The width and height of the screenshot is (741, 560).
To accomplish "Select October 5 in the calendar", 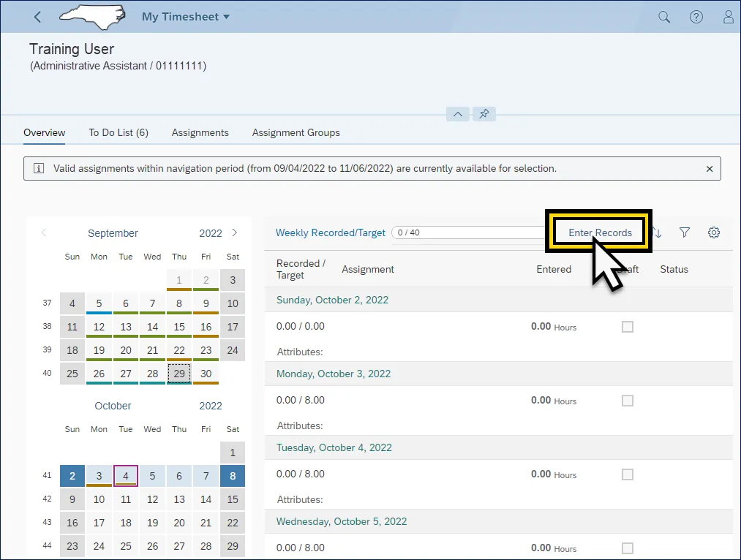I will (x=152, y=477).
